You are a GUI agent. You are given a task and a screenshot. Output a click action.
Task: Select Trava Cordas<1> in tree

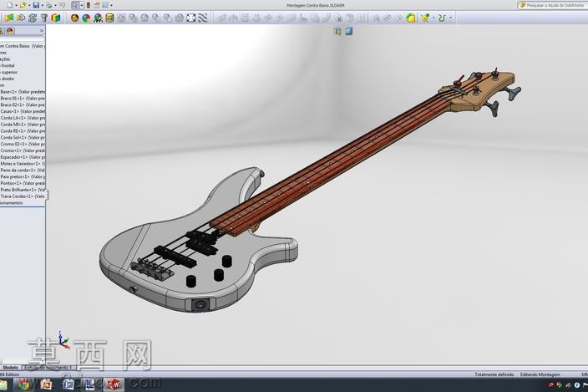click(x=23, y=196)
